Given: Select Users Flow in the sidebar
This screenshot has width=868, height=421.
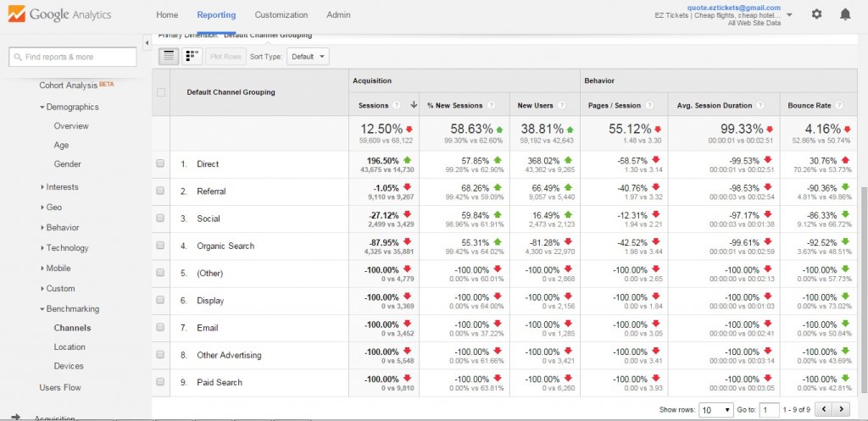Looking at the screenshot, I should point(61,387).
